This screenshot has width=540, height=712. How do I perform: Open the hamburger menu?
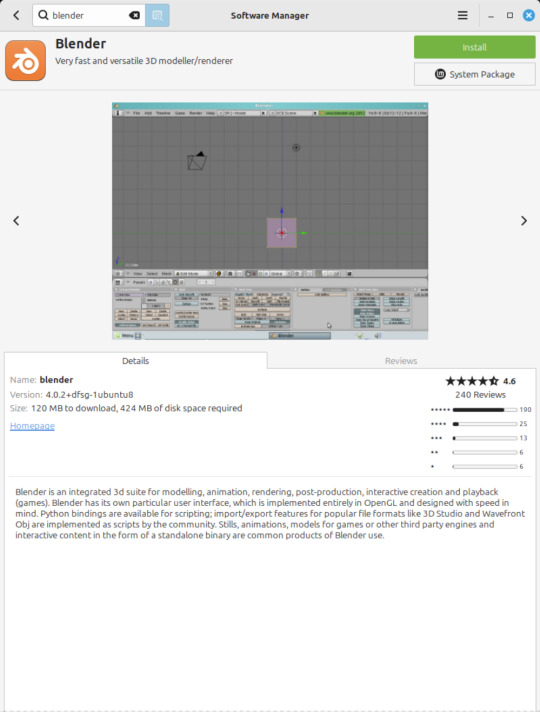click(x=462, y=15)
